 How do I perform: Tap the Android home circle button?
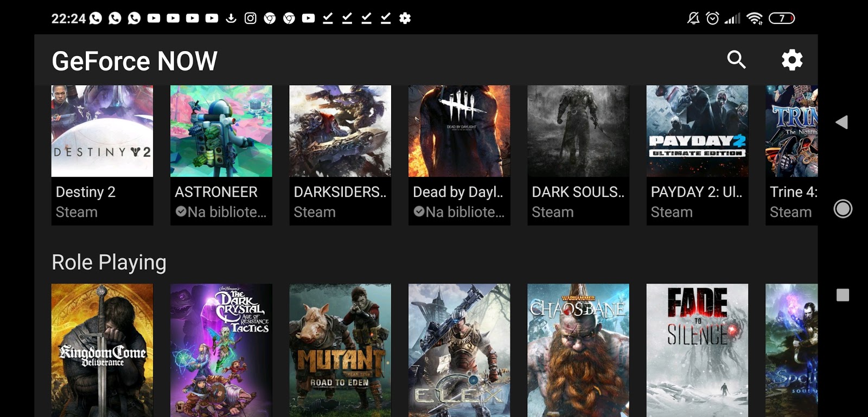(x=843, y=209)
